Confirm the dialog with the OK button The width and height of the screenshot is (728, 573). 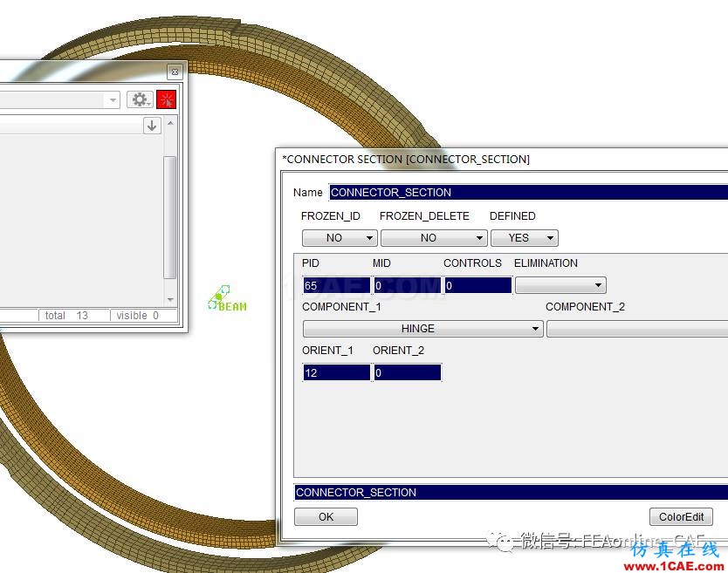pyautogui.click(x=326, y=516)
